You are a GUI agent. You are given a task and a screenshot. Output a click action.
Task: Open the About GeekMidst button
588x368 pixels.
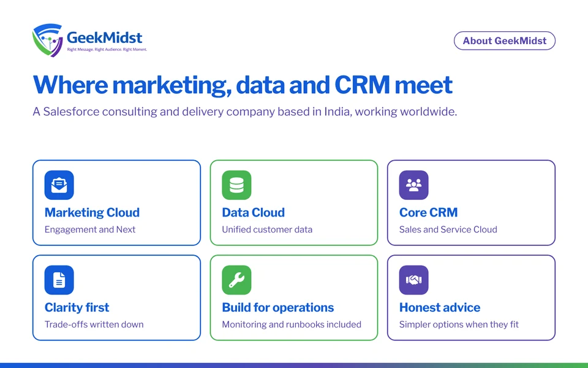point(504,40)
